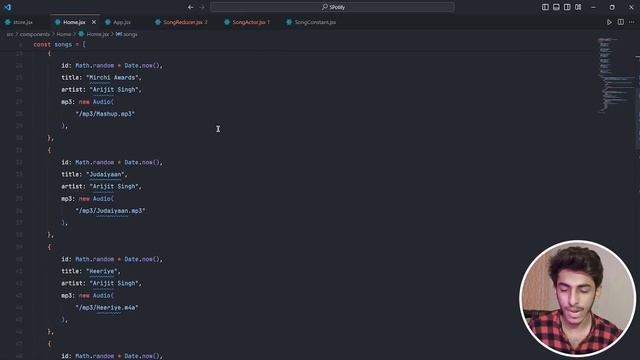Restore down the VS Code window
640x360 pixels.
coord(612,7)
